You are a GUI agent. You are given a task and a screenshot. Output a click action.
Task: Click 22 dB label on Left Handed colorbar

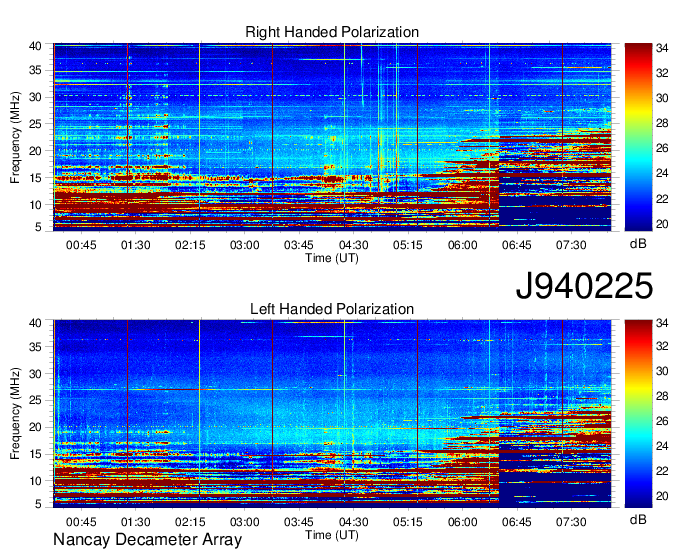point(662,471)
